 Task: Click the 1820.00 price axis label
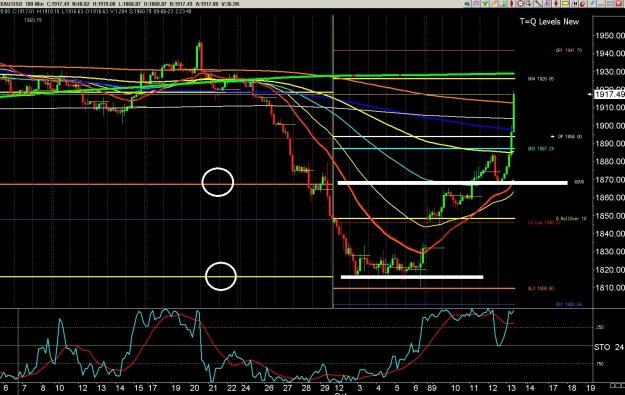pos(610,269)
